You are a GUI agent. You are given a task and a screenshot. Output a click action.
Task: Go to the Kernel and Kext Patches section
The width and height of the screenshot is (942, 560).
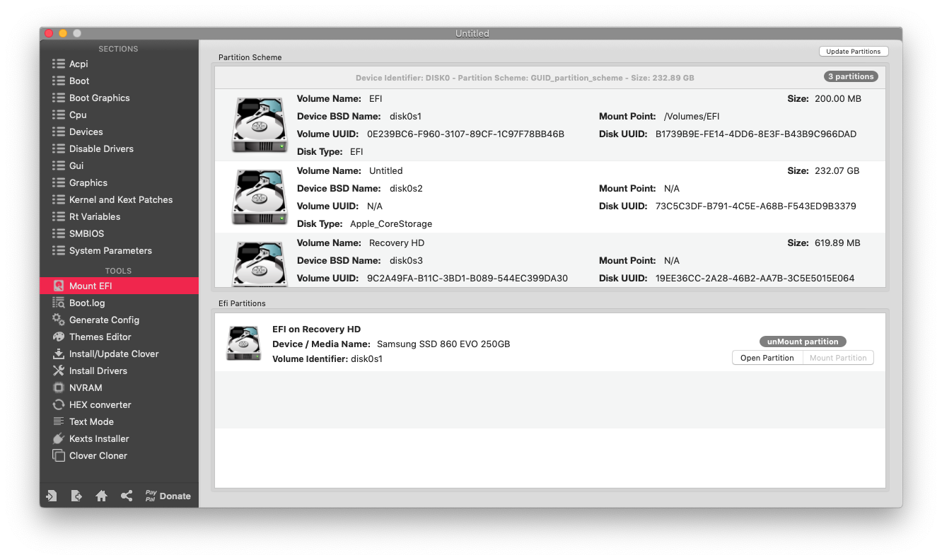click(120, 199)
